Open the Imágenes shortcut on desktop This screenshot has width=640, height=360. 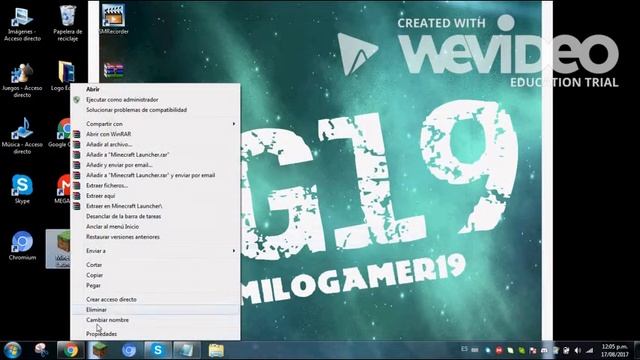pyautogui.click(x=22, y=24)
